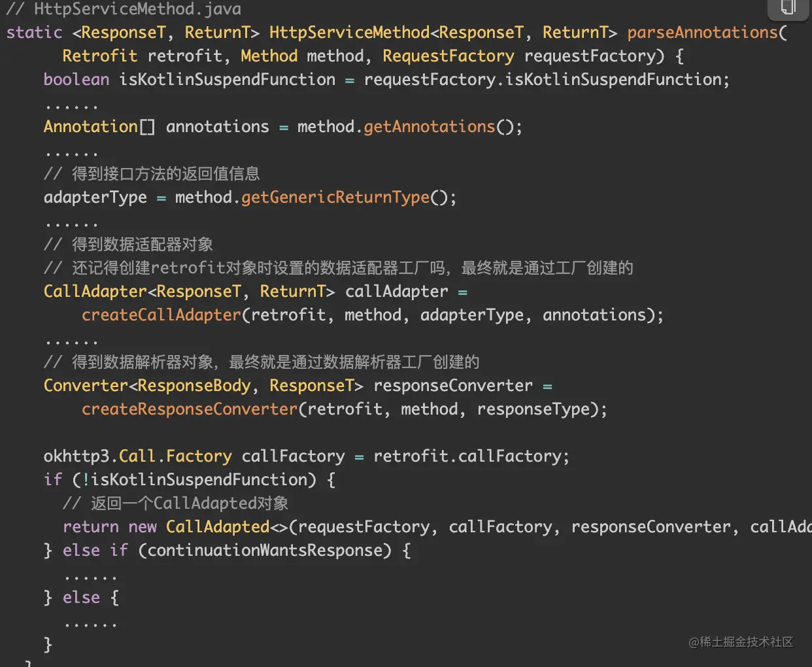Viewport: 812px width, 667px height.
Task: Click 'getGenericReturnType()' call
Action: pyautogui.click(x=344, y=197)
